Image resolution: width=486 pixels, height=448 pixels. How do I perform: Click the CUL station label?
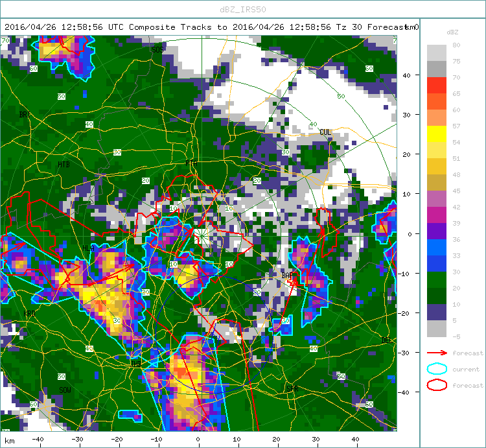click(325, 132)
